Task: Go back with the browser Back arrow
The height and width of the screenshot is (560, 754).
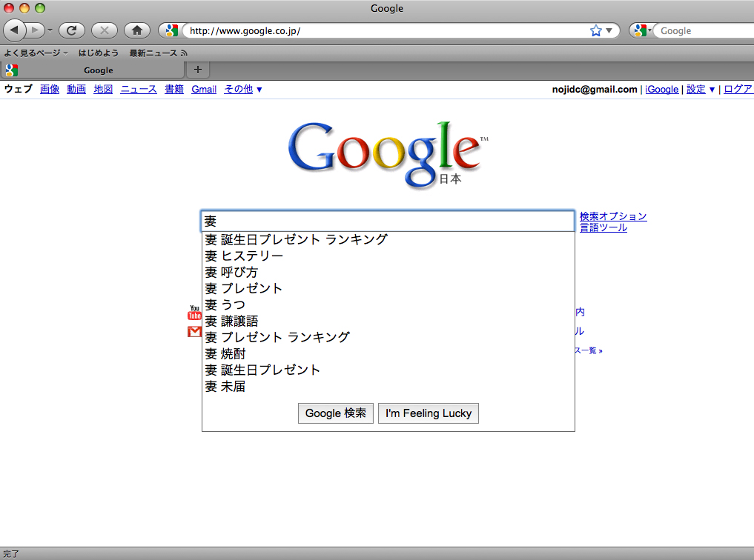Action: (14, 30)
